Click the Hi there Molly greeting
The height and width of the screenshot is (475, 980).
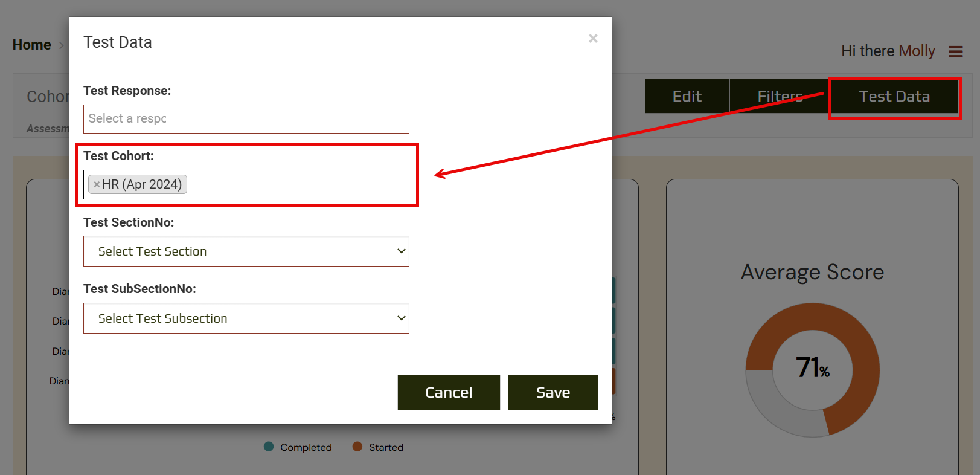888,51
